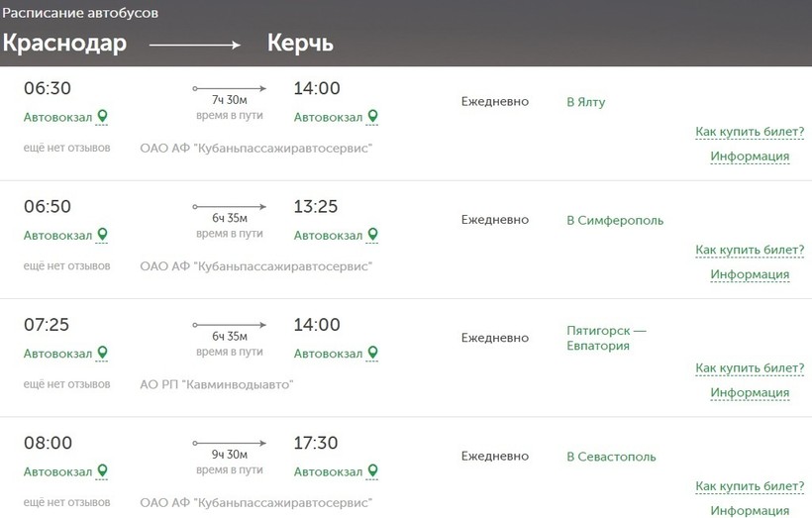Show 'Информация' for the 07:25 bus
The height and width of the screenshot is (518, 812).
point(750,393)
